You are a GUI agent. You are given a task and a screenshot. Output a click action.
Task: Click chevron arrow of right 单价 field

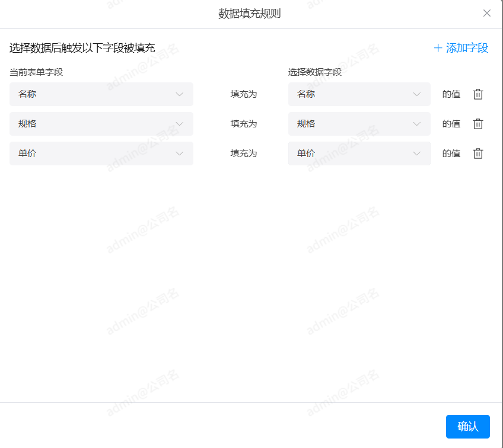tap(417, 153)
